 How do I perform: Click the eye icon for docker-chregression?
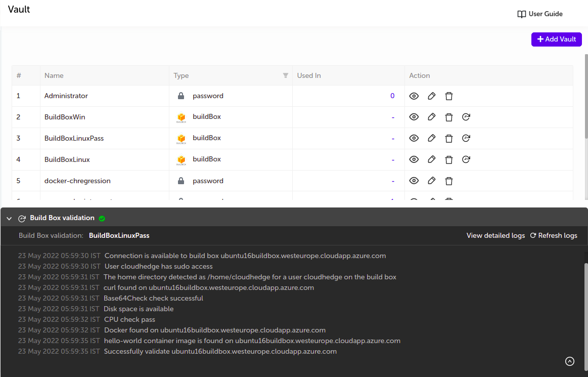[x=414, y=181]
